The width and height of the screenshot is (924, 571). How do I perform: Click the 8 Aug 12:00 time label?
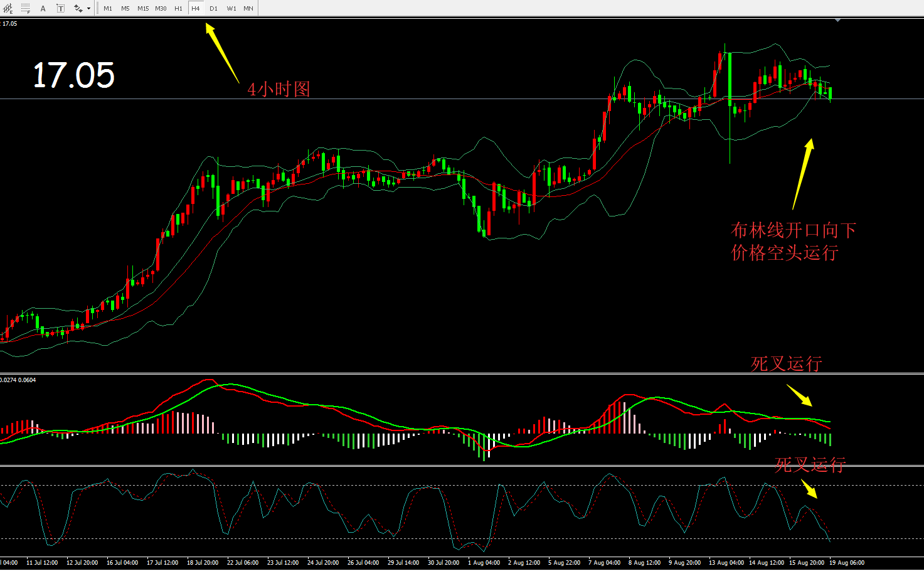644,563
